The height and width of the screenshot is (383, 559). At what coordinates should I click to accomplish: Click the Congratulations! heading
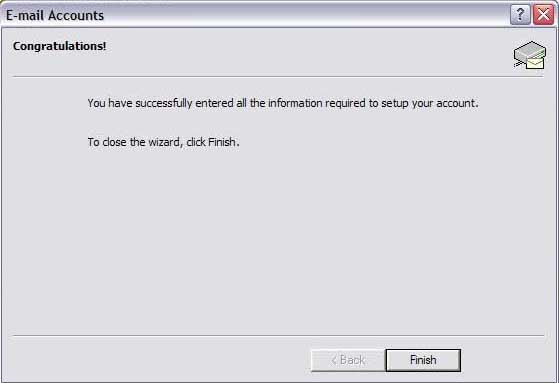point(60,46)
